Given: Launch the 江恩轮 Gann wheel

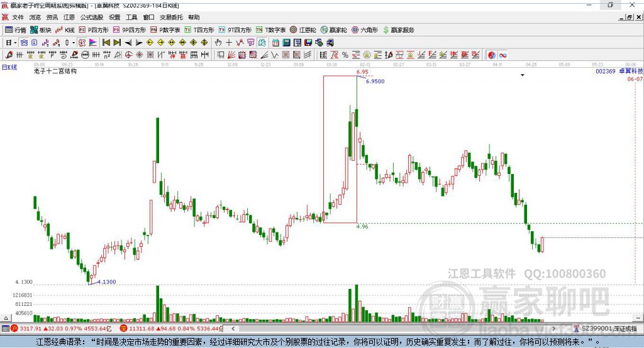Looking at the screenshot, I should pyautogui.click(x=303, y=30).
